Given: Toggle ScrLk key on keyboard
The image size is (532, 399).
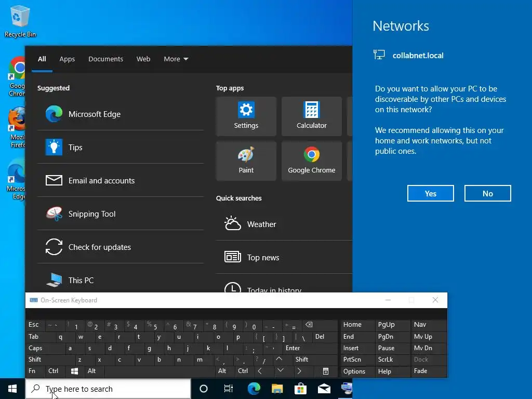Looking at the screenshot, I should pyautogui.click(x=393, y=360).
